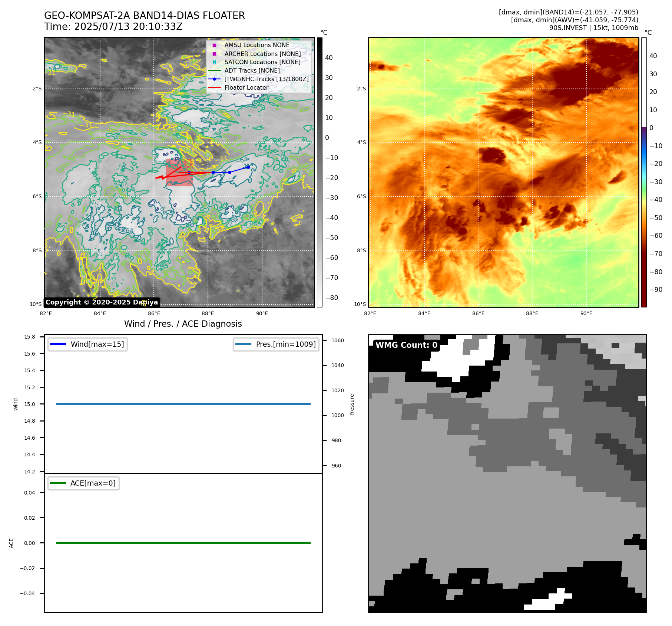Image resolution: width=672 pixels, height=626 pixels.
Task: Click the GEO-KOMPSAT-2A BAND14-DIAS FLOATER title
Action: [x=145, y=16]
